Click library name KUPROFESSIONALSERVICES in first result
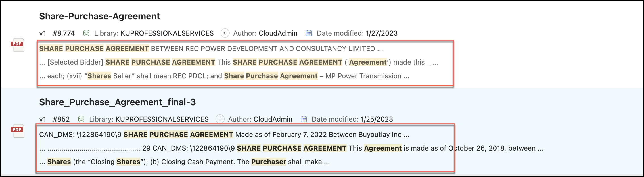This screenshot has width=644, height=177. [167, 33]
